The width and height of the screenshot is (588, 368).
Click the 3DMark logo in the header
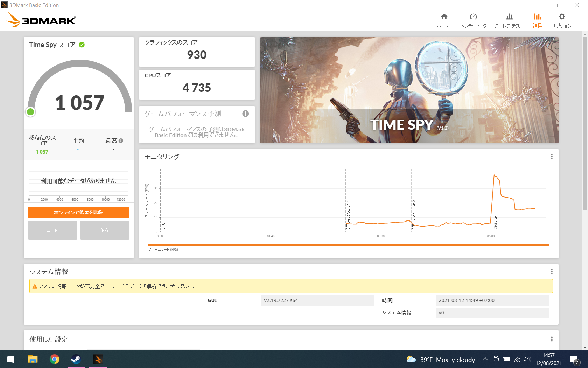pos(41,20)
